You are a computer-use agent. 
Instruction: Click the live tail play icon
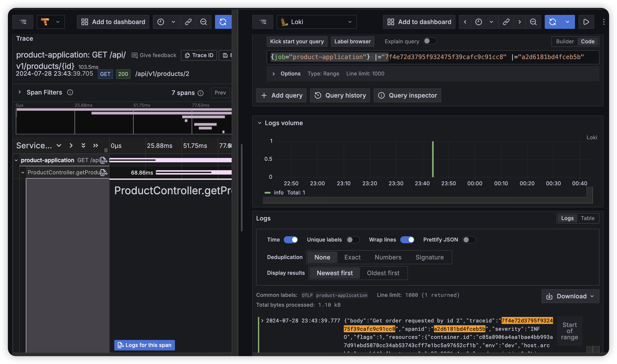[x=586, y=22]
